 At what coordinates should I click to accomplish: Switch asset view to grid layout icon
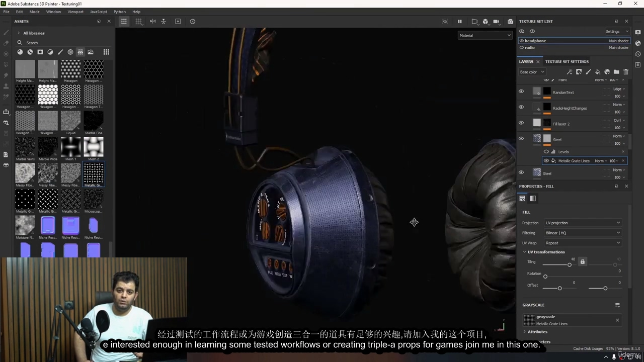106,52
